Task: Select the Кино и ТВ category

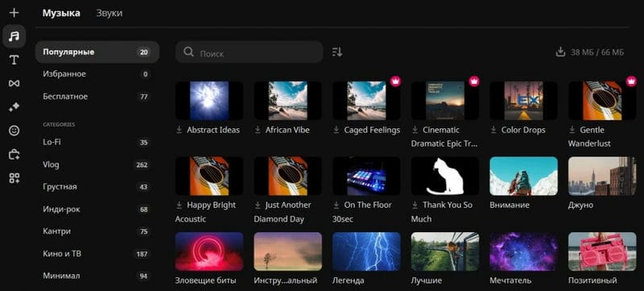Action: coord(97,254)
